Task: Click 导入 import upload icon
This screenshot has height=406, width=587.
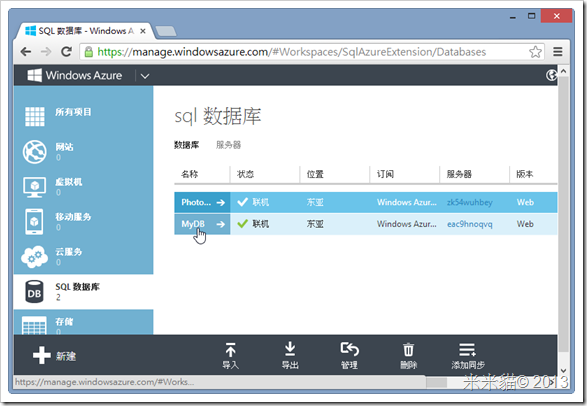Action: (x=231, y=350)
